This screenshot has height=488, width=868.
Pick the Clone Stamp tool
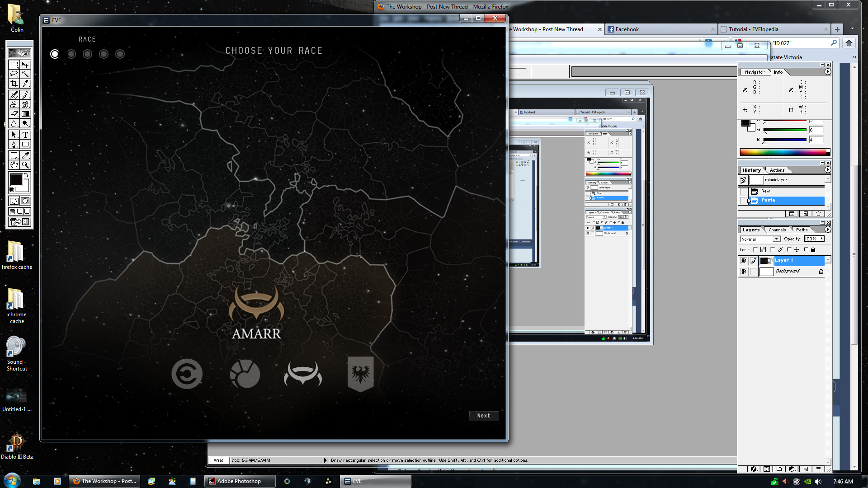(x=14, y=104)
